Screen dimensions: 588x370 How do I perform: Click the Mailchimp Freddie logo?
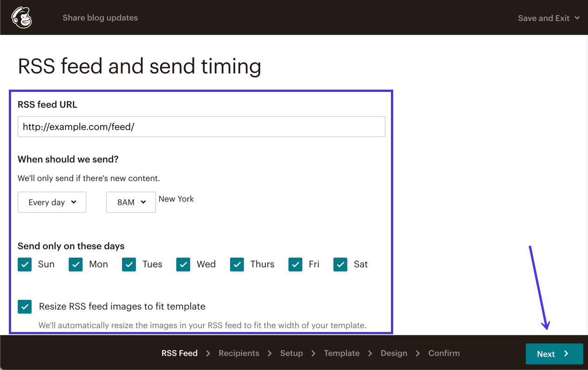click(x=20, y=17)
